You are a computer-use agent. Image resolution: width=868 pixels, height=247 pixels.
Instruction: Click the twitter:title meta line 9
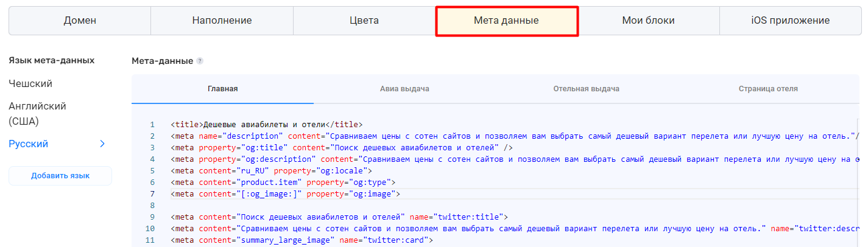click(x=339, y=217)
